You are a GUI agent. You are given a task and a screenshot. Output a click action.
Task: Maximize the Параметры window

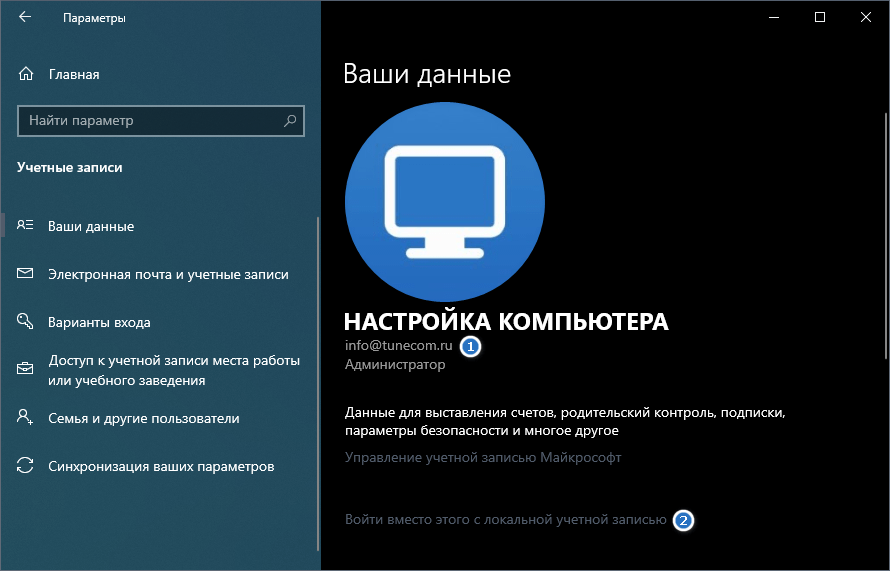click(820, 17)
